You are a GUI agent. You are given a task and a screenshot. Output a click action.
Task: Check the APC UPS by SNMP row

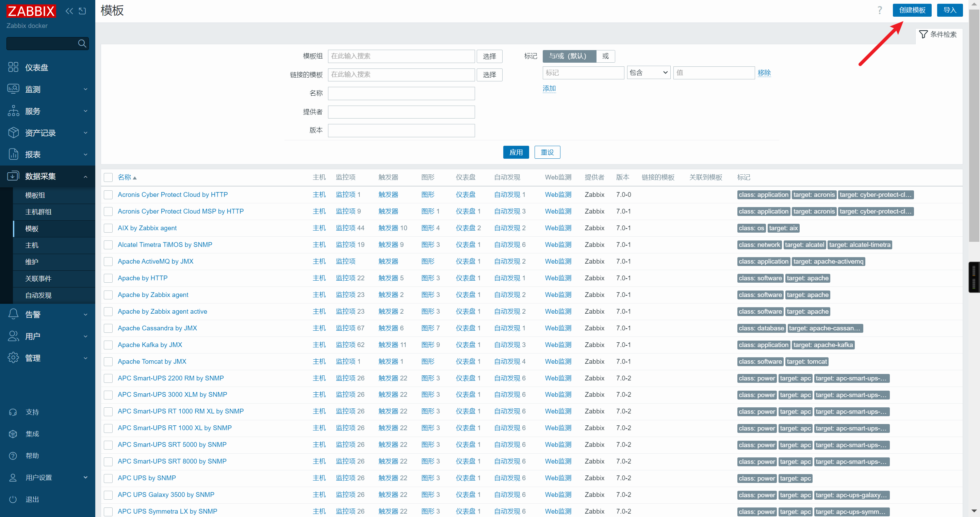click(x=109, y=478)
